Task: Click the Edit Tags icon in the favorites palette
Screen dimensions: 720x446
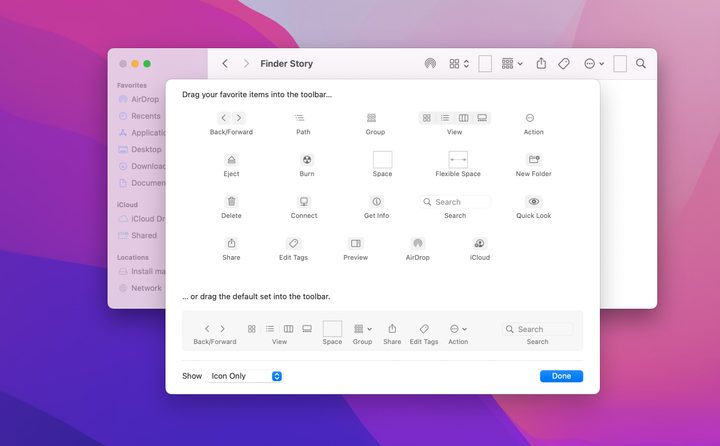Action: [x=293, y=243]
